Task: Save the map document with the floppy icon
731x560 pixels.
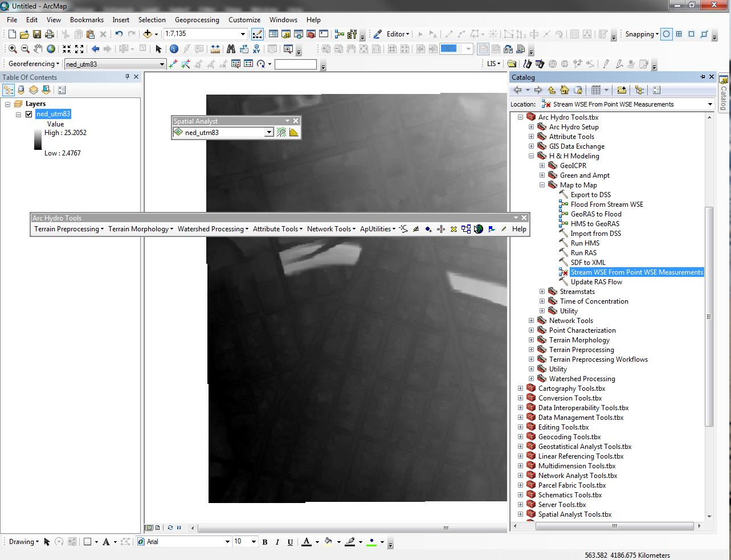Action: pos(37,34)
